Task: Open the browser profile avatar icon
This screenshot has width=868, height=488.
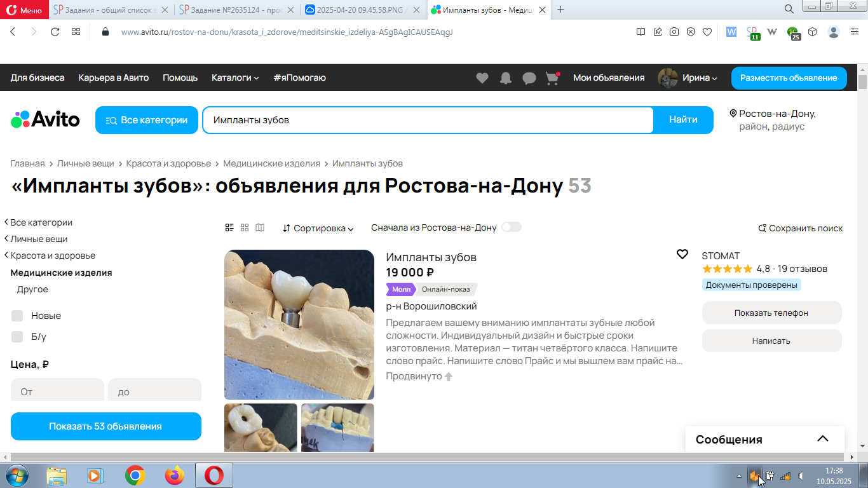Action: click(x=834, y=32)
